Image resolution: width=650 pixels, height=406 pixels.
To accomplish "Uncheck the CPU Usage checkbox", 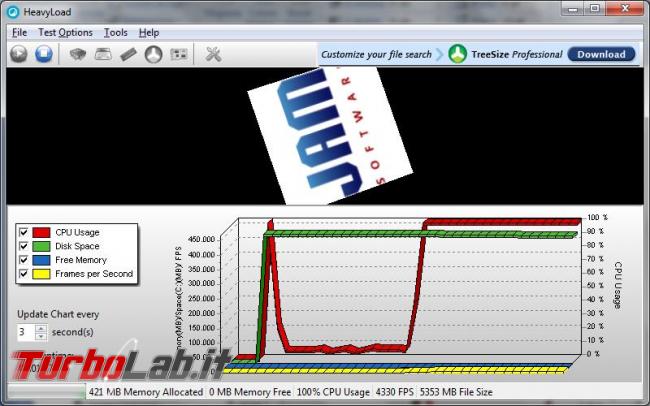I will point(24,232).
